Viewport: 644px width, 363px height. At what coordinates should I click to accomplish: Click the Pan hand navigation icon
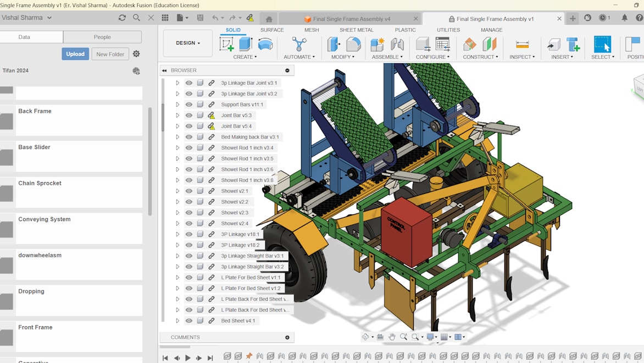click(x=392, y=337)
